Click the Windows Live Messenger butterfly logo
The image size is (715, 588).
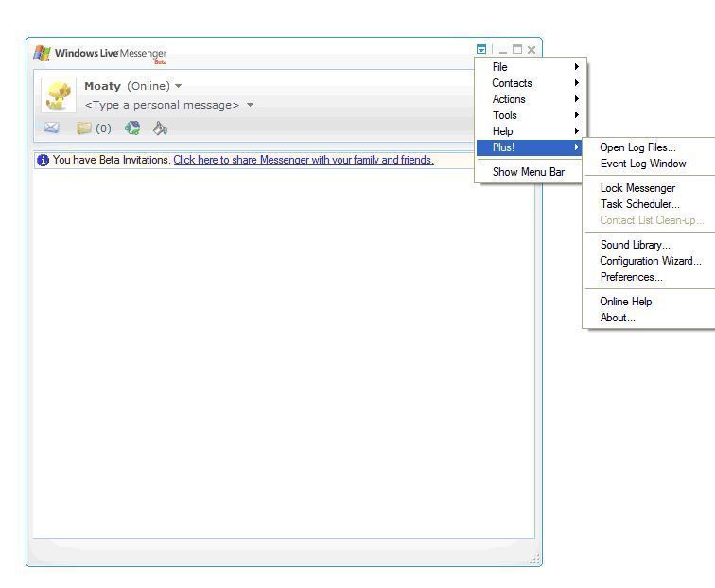pos(42,53)
